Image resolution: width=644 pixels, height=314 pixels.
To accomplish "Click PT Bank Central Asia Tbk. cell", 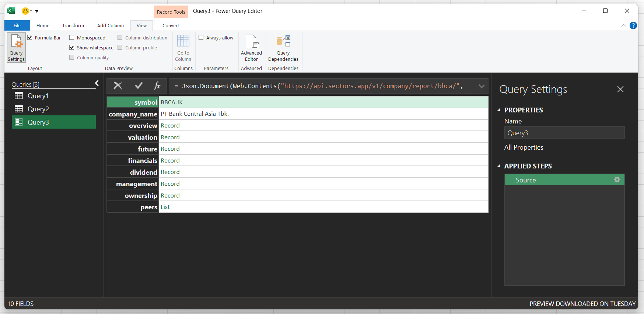I will click(323, 114).
